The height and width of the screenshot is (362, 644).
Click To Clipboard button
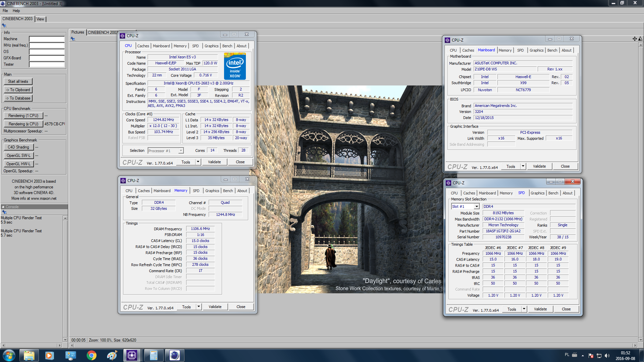click(x=18, y=90)
